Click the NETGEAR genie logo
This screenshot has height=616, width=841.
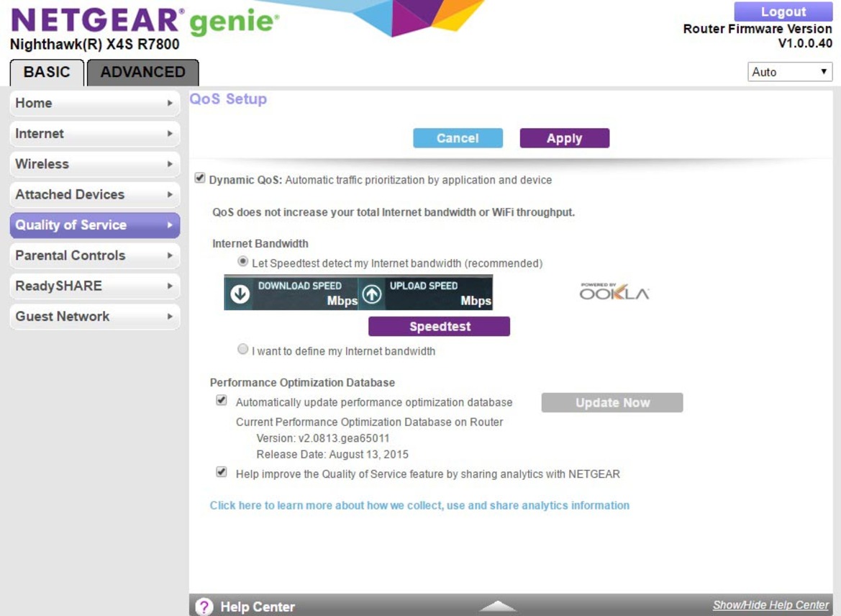[145, 20]
